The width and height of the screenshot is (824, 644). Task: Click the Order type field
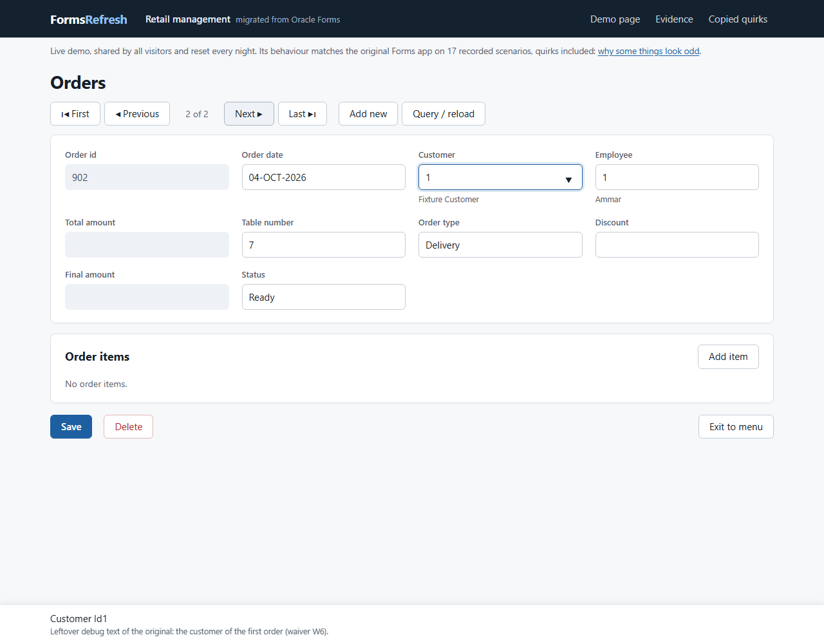tap(500, 245)
